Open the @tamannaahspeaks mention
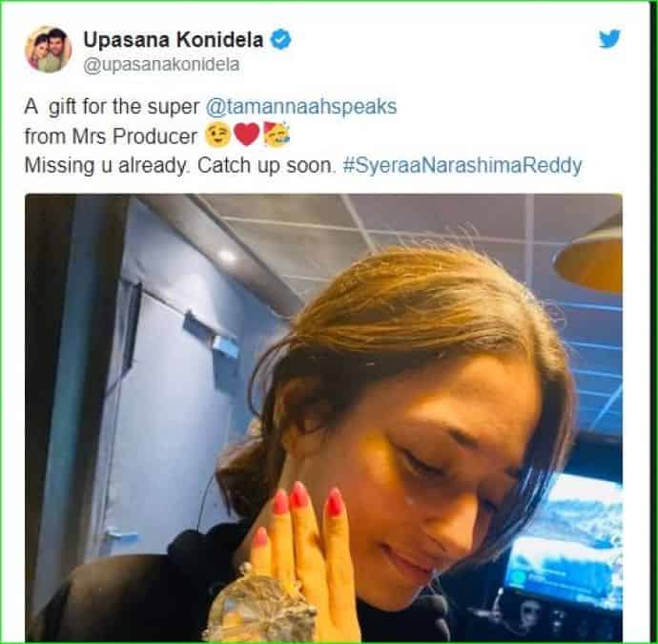 (x=301, y=107)
